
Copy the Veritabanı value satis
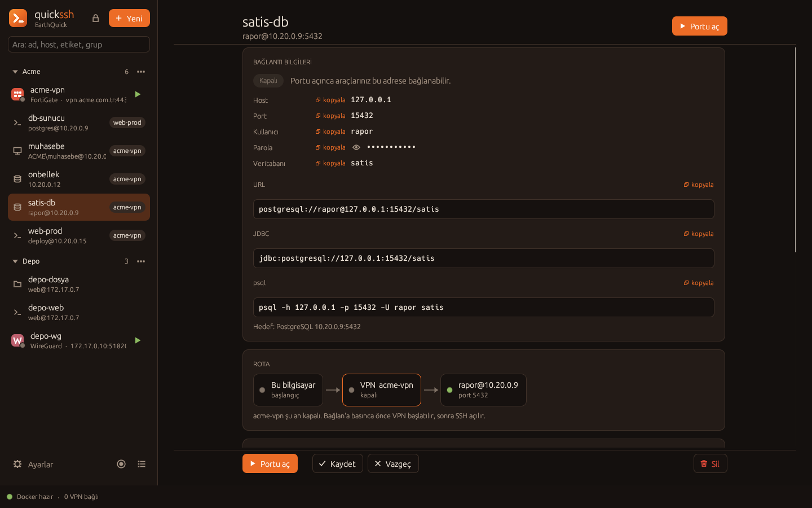[330, 163]
